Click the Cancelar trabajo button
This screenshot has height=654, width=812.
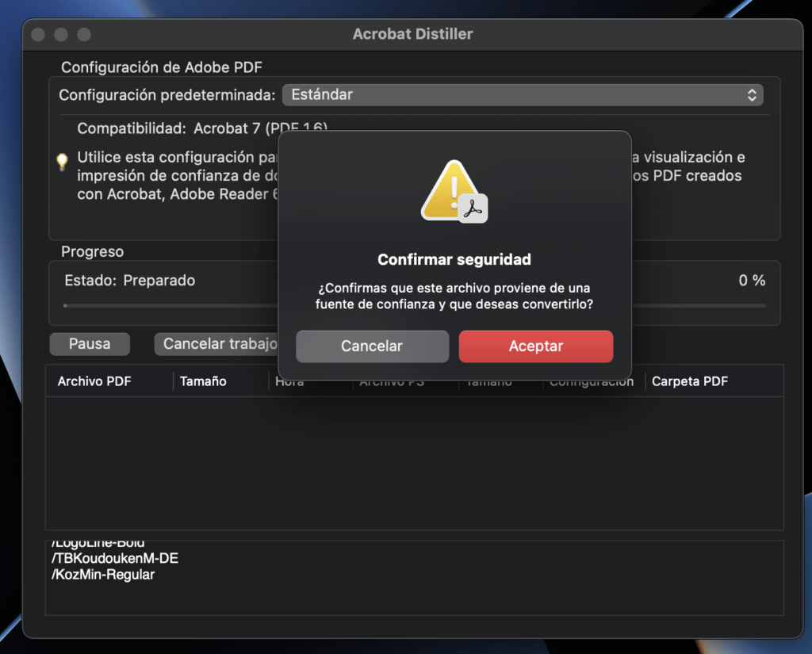pos(216,344)
